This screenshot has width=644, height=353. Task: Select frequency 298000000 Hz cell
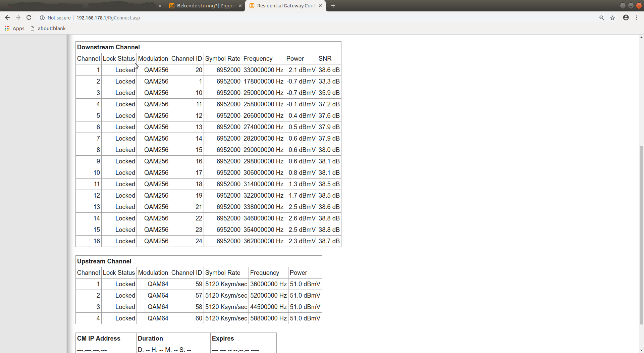coord(263,161)
